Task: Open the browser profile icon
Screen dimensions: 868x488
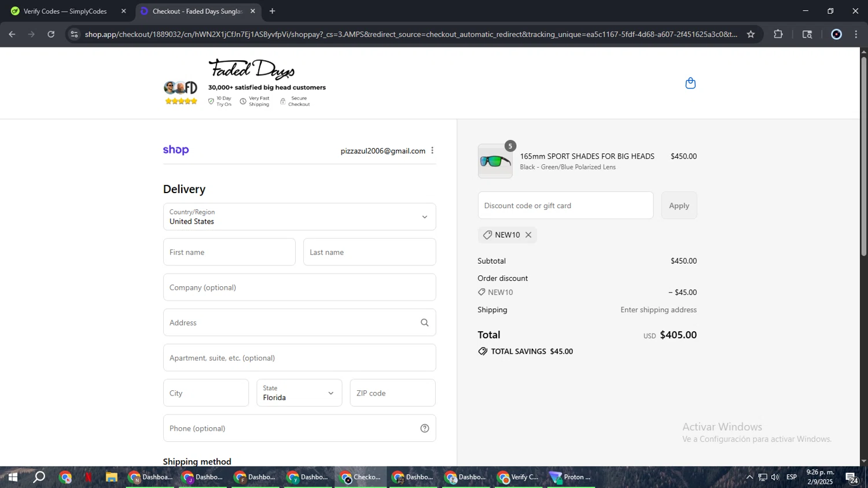Action: point(836,34)
